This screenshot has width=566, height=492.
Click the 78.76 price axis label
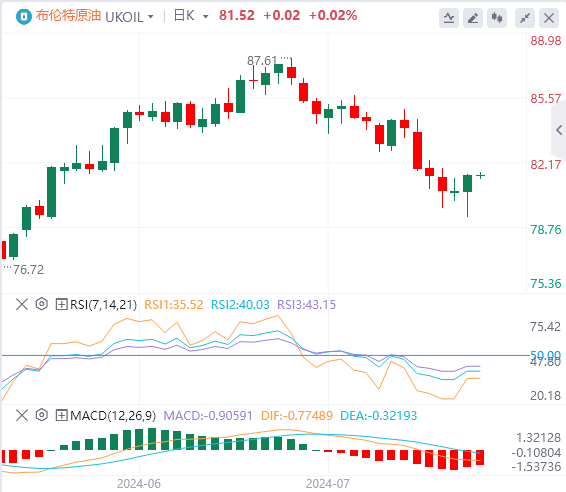546,230
